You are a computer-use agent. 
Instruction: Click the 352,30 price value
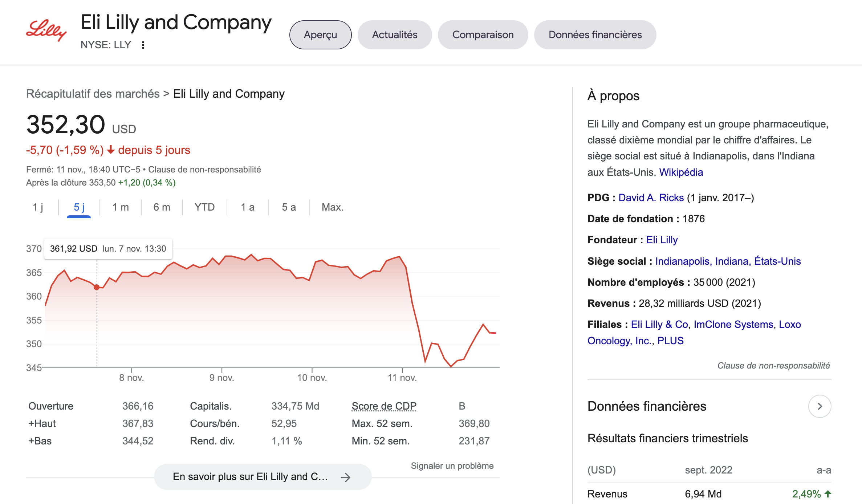point(66,125)
